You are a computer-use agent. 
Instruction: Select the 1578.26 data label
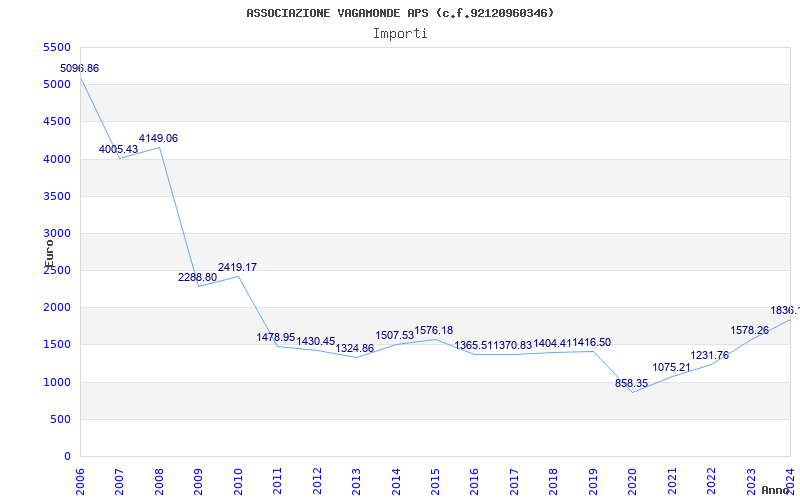(749, 330)
